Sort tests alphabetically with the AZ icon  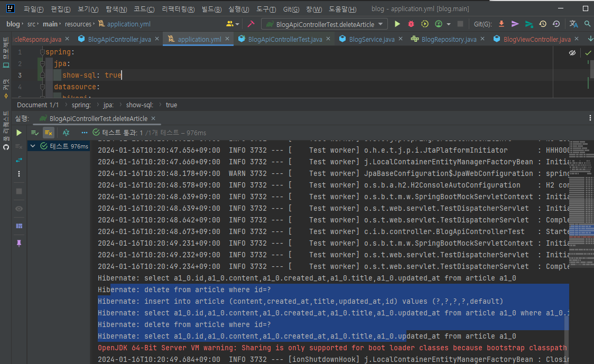click(66, 133)
